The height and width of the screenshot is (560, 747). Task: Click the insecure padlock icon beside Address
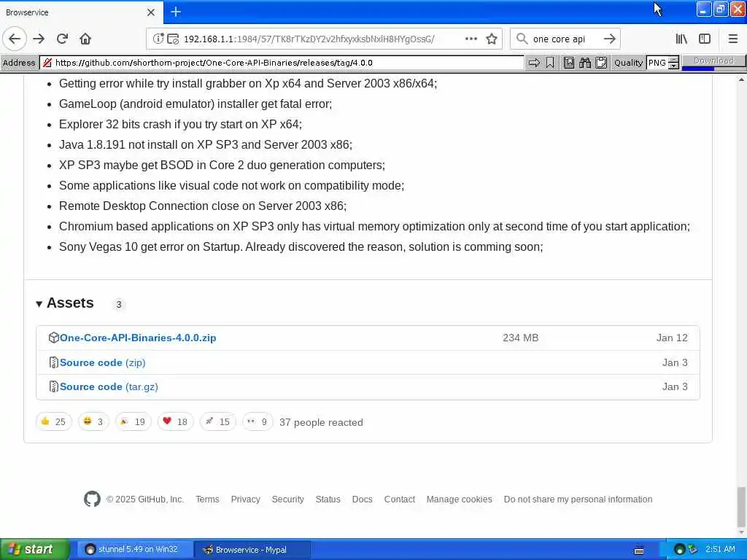coord(47,63)
